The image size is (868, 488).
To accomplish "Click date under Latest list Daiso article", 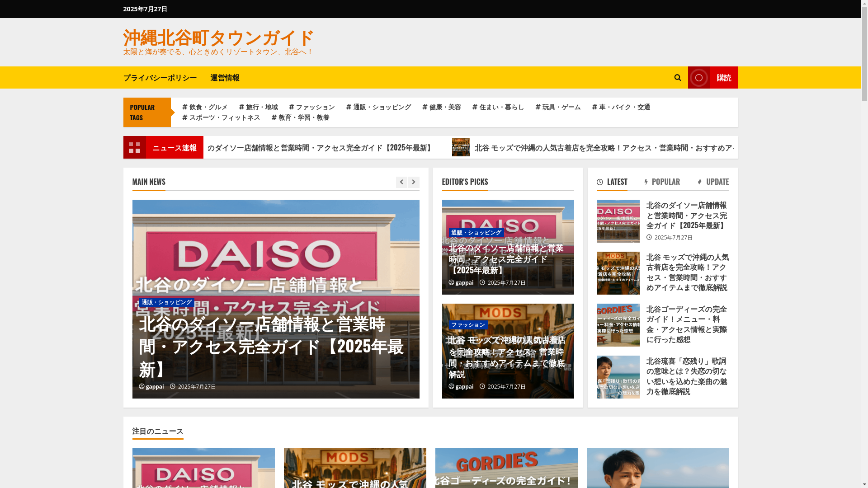I will 673,238.
